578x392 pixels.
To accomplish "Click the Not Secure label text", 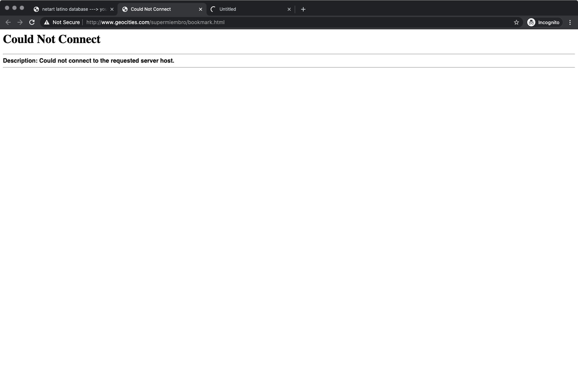I will (66, 22).
